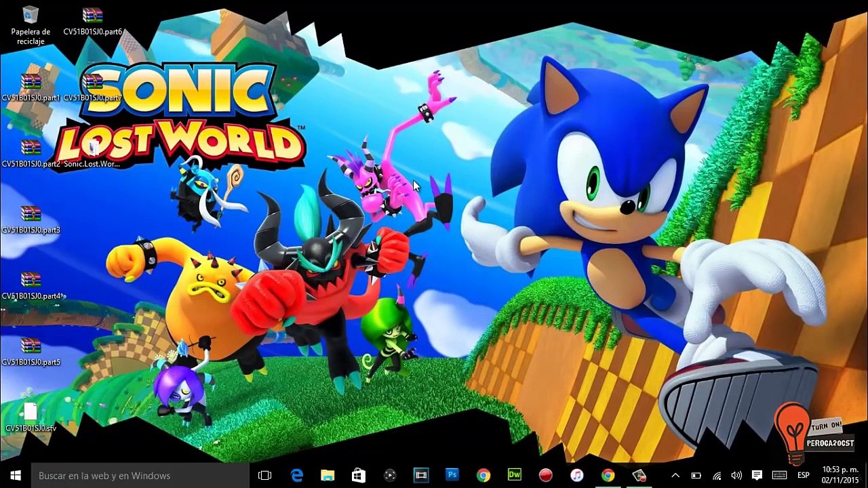Switch to the film strip video app on the taskbar
Image resolution: width=868 pixels, height=488 pixels.
[x=421, y=475]
